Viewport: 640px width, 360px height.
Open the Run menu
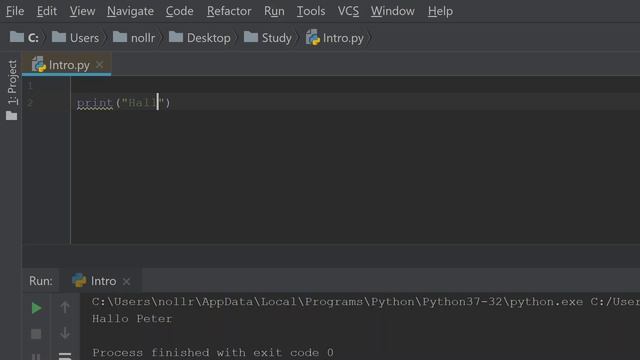pos(274,11)
